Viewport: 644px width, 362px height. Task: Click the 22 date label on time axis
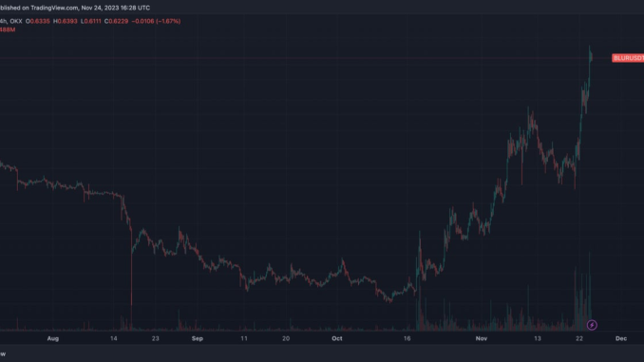click(x=579, y=338)
